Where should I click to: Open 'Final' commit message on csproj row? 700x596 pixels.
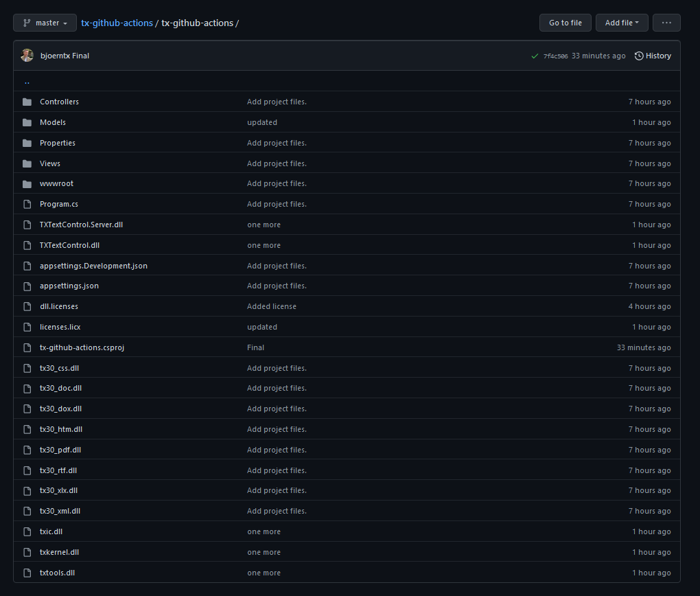(x=256, y=347)
